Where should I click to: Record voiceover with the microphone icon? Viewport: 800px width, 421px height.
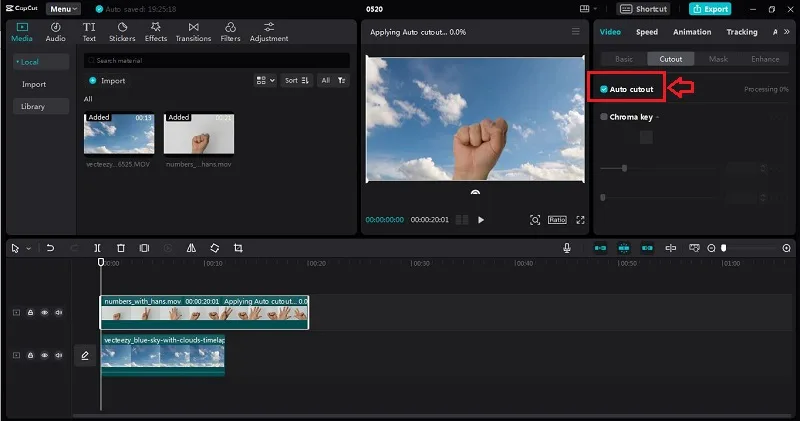coord(566,248)
